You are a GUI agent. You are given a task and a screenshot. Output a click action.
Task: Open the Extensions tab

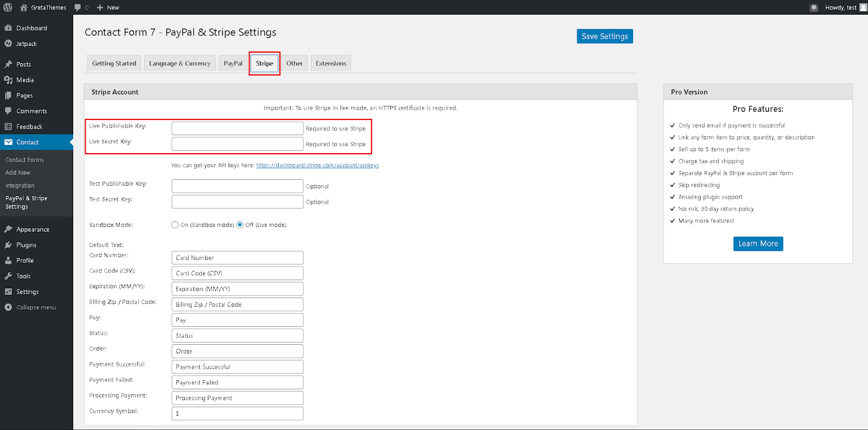(x=331, y=64)
